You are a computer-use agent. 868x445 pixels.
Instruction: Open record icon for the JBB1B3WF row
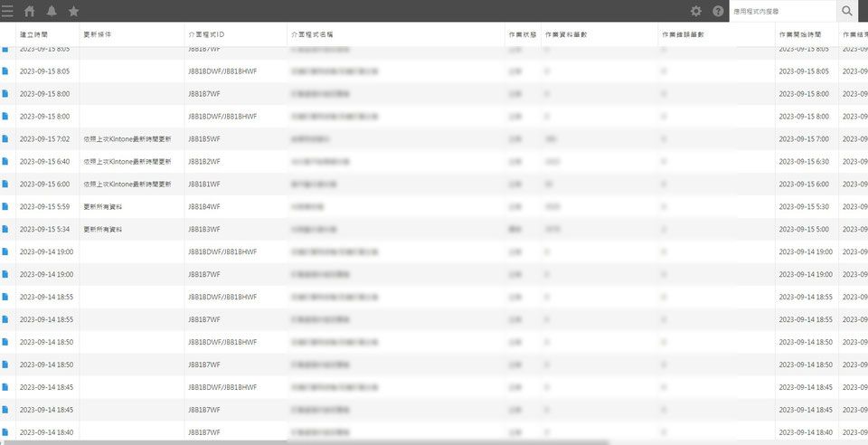(x=5, y=229)
